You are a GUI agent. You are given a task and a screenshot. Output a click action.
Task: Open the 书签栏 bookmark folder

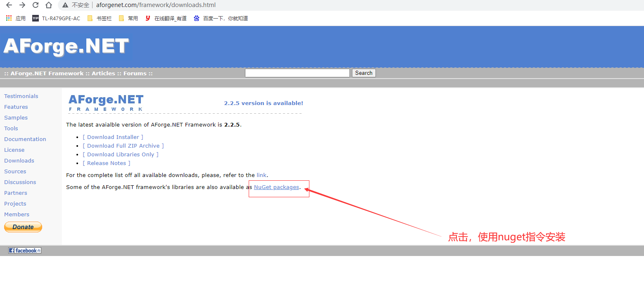(x=100, y=18)
